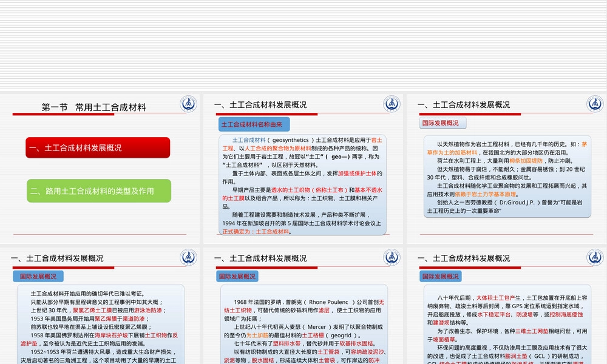Click the blue 土工合成材料名称由来 label
The width and height of the screenshot is (607, 364).
coord(254,124)
